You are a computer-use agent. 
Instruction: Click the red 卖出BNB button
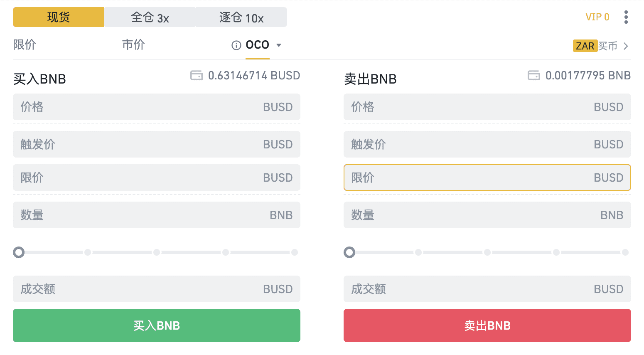(487, 325)
